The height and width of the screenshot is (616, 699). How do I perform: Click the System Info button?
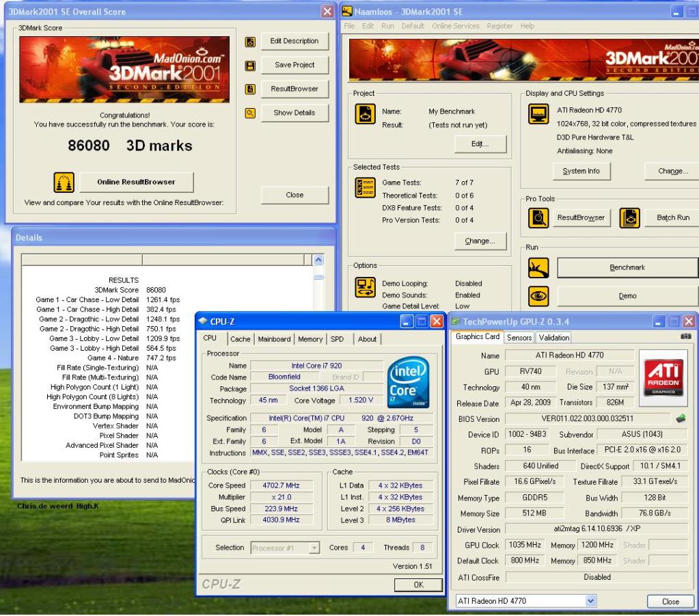pyautogui.click(x=581, y=172)
